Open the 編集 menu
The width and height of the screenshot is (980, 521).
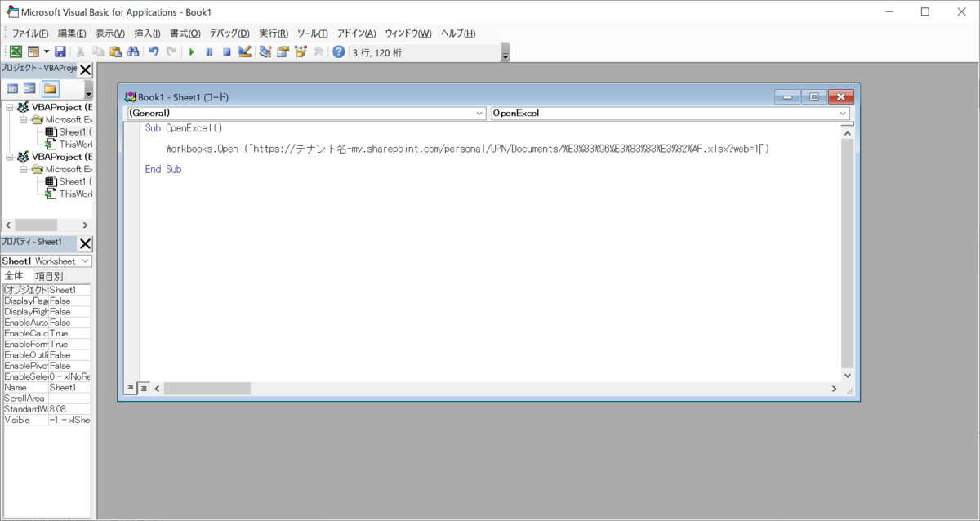pos(72,33)
